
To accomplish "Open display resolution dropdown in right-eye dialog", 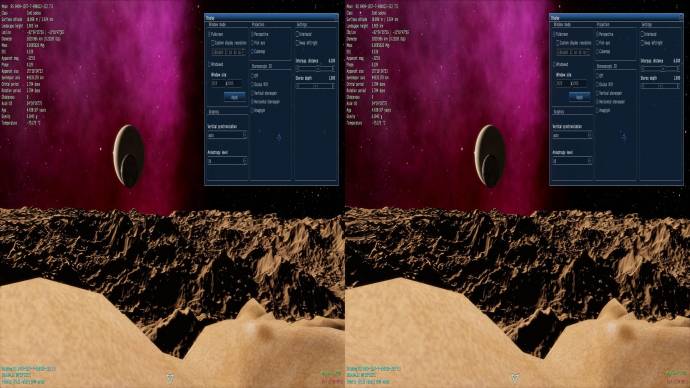I will (574, 52).
